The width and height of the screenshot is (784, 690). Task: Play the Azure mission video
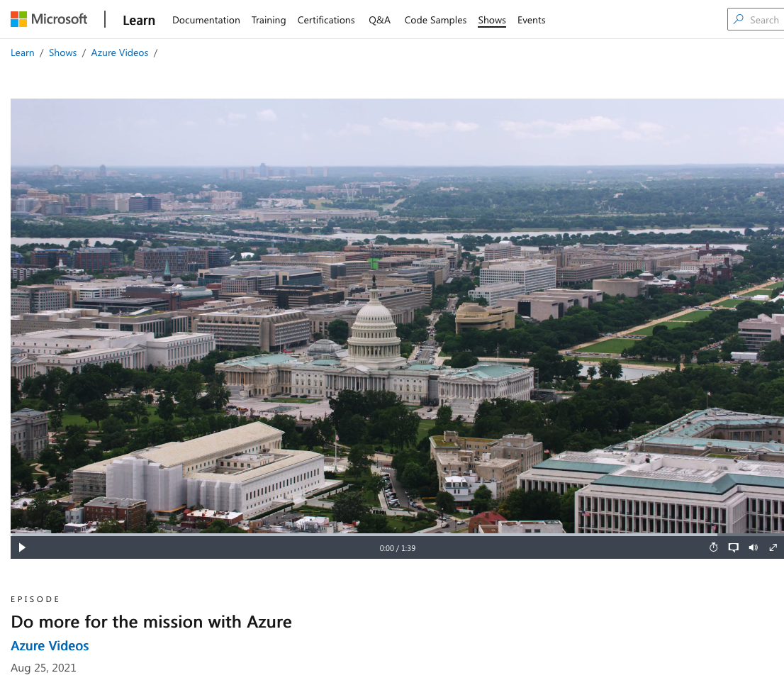click(22, 547)
